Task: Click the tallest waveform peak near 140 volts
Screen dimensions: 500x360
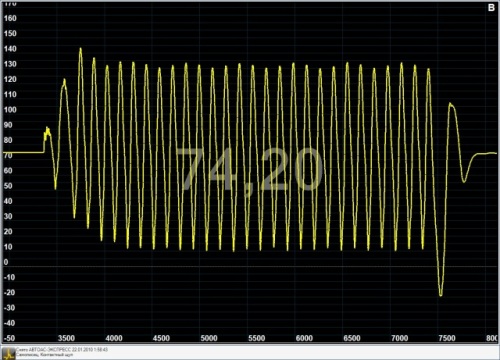Action: click(80, 49)
